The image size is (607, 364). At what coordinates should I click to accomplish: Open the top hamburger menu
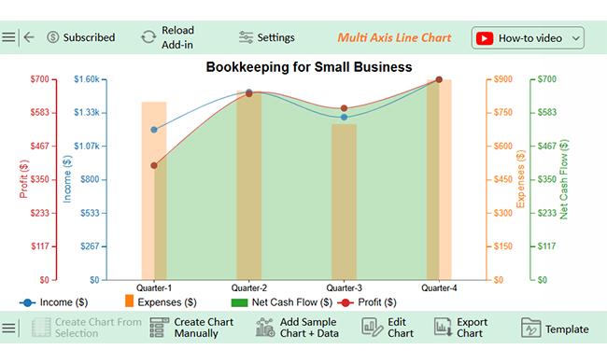[x=8, y=37]
